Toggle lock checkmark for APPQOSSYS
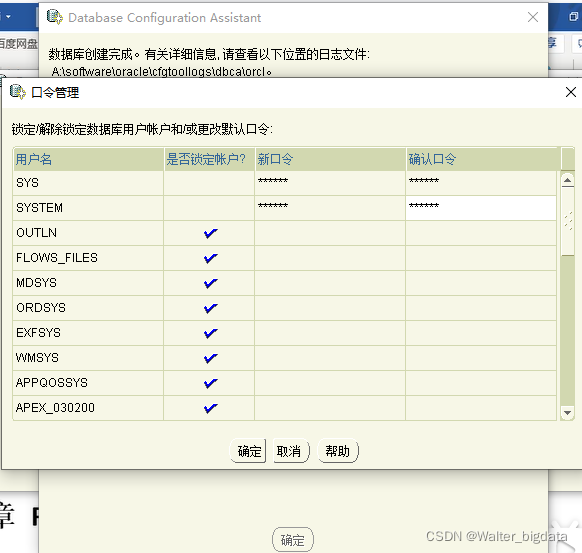The image size is (582, 553). click(210, 383)
